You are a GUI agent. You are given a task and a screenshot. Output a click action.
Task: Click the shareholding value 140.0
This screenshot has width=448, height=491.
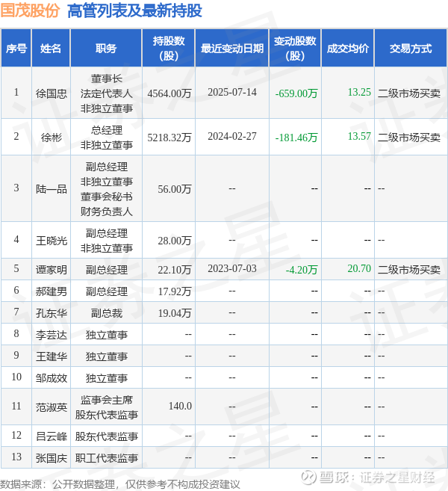[180, 406]
